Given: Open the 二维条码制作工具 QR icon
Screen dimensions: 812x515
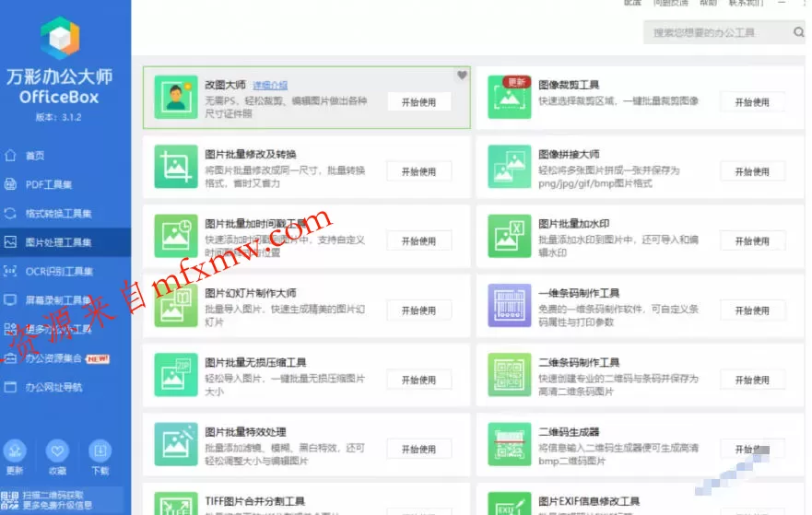Looking at the screenshot, I should pyautogui.click(x=510, y=375).
